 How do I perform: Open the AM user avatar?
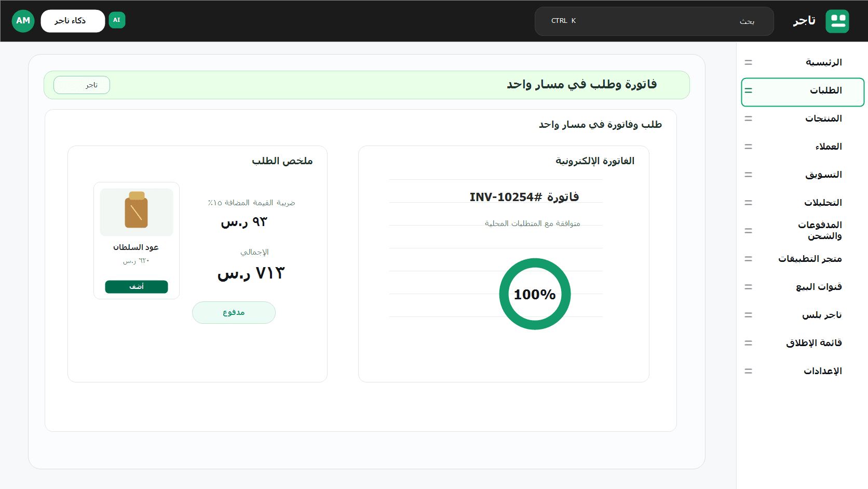tap(23, 21)
